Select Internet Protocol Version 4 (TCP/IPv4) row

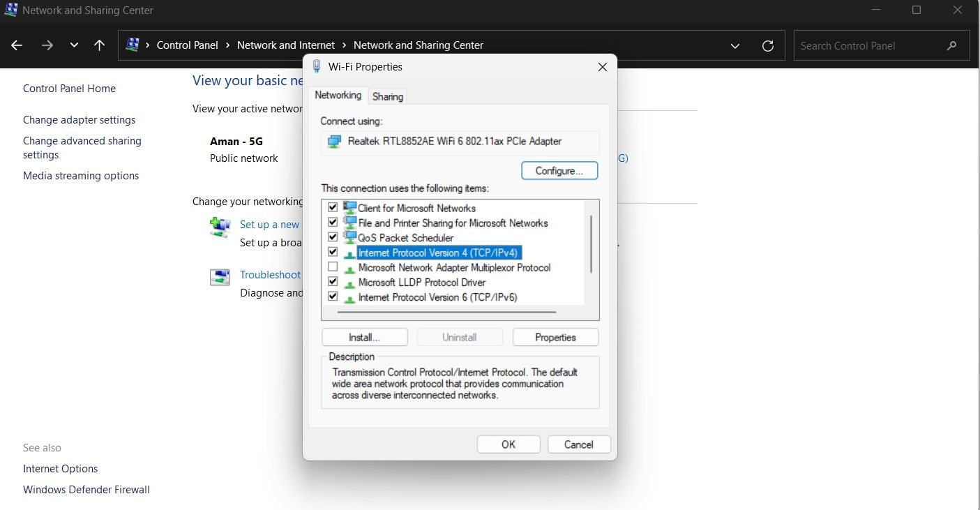438,253
